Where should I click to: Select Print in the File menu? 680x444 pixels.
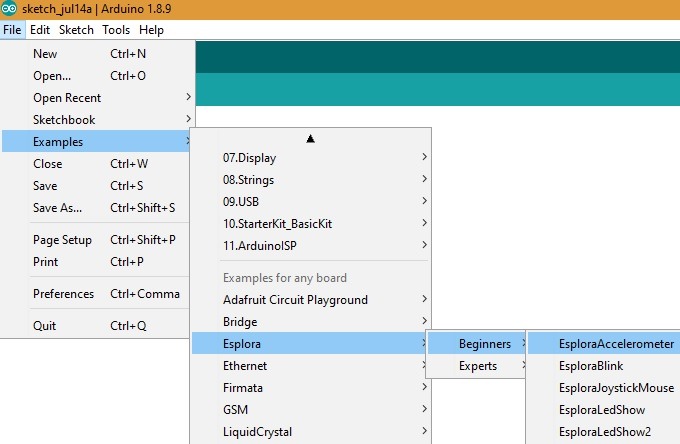point(96,262)
